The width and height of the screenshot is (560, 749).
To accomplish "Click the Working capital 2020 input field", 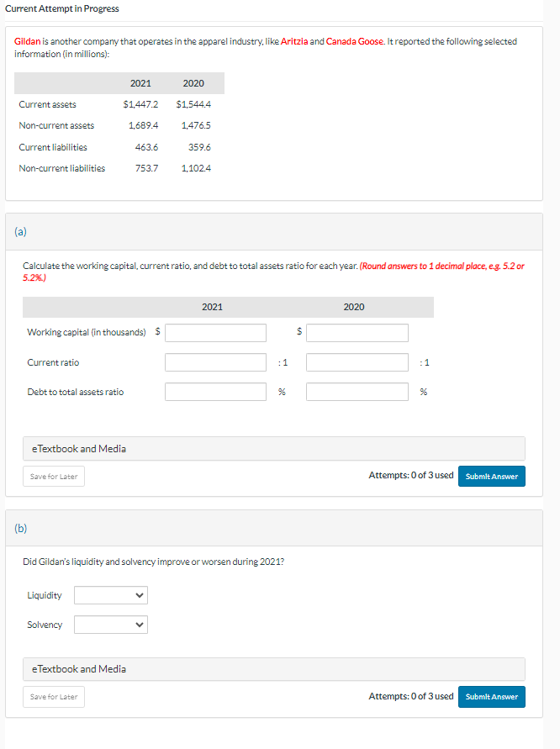I will click(357, 331).
